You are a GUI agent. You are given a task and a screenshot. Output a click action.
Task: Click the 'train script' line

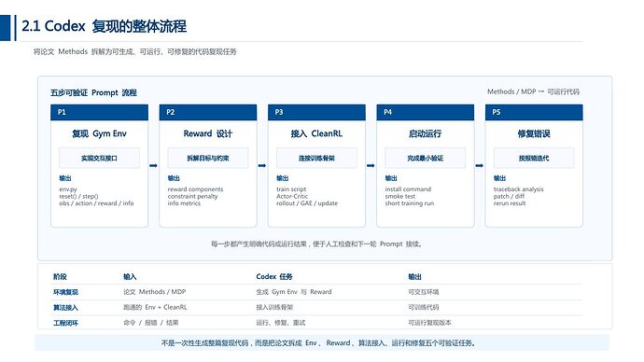click(291, 189)
